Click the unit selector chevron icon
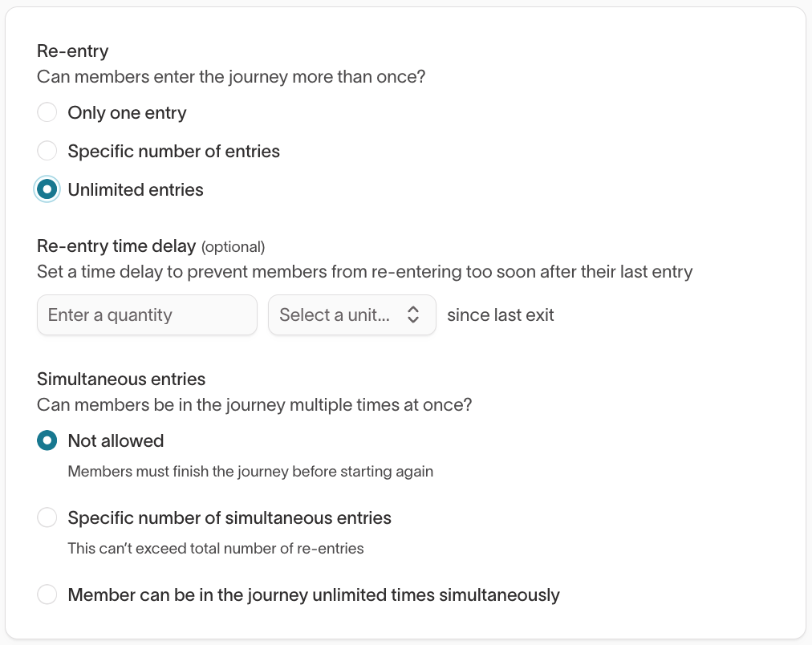Viewport: 812px width, 645px height. point(414,315)
